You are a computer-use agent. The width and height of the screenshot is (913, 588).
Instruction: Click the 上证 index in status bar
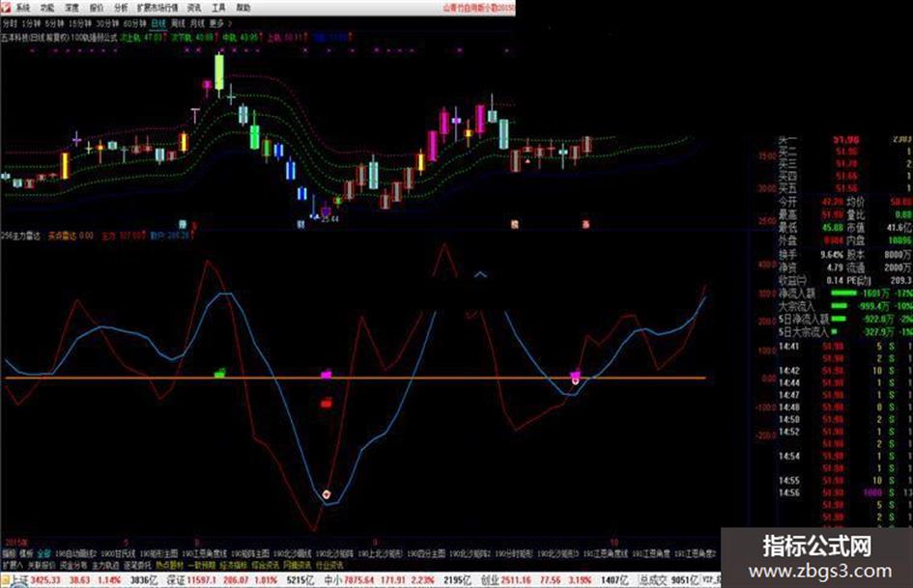pos(19,580)
